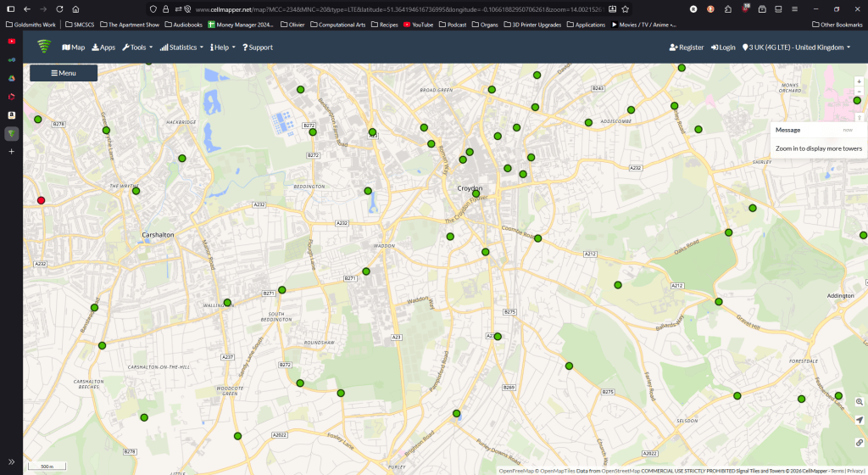Bookmark this page with the star icon

tap(625, 9)
